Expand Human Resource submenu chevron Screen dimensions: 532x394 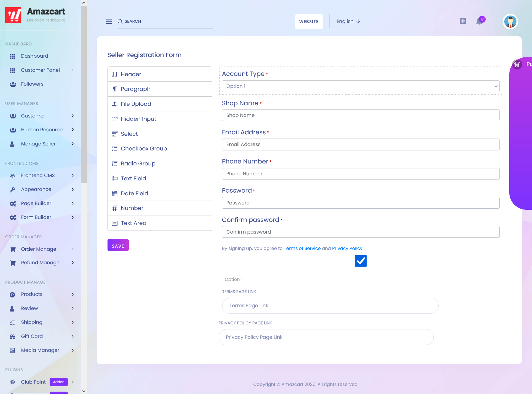click(x=73, y=130)
